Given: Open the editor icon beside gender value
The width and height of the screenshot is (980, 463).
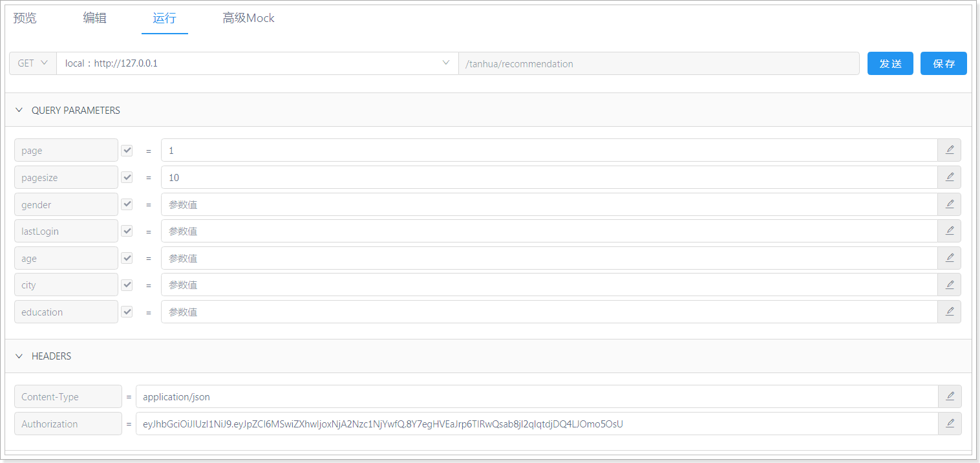Looking at the screenshot, I should (949, 204).
